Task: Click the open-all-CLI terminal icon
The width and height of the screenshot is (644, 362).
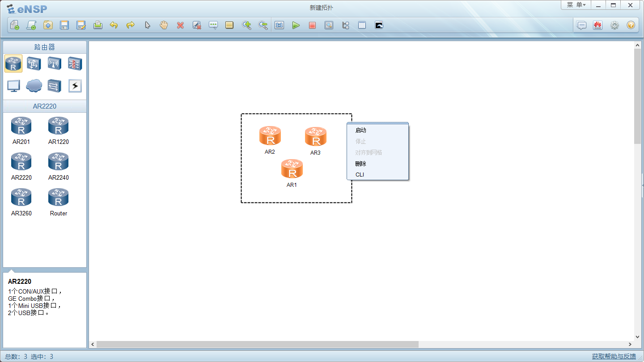Action: [379, 25]
